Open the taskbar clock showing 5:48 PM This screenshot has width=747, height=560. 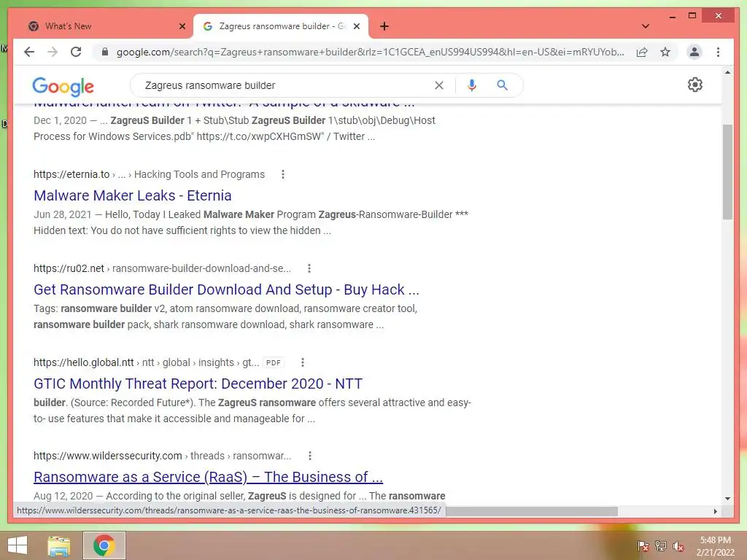715,546
